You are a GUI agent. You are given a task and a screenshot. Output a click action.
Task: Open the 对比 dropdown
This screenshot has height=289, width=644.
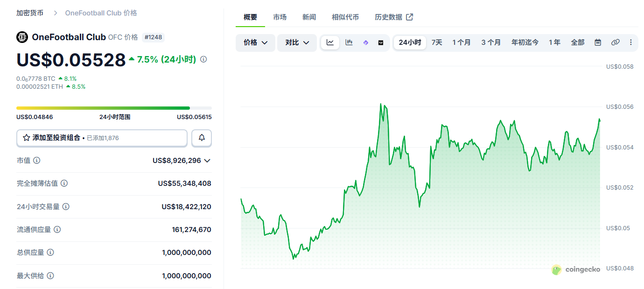(297, 42)
